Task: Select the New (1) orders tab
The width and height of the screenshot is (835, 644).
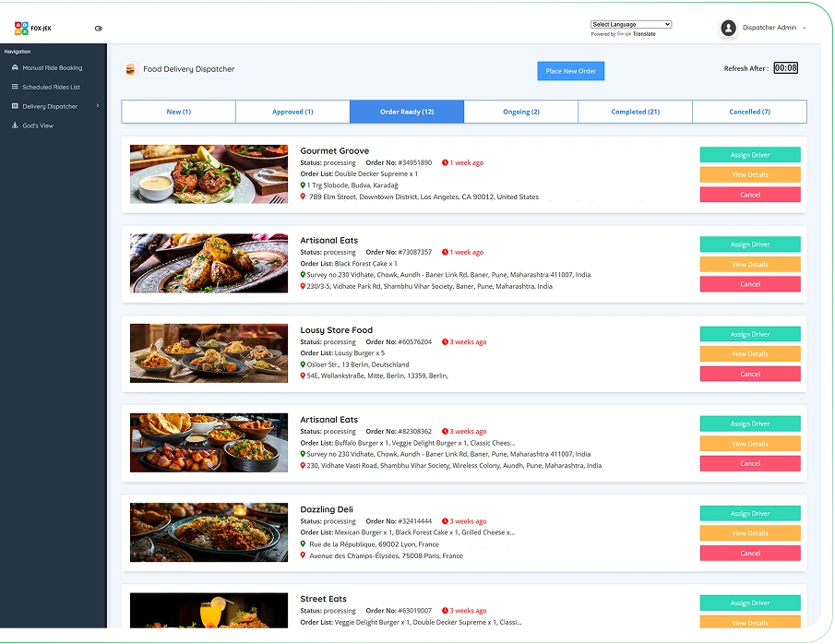Action: pos(178,111)
